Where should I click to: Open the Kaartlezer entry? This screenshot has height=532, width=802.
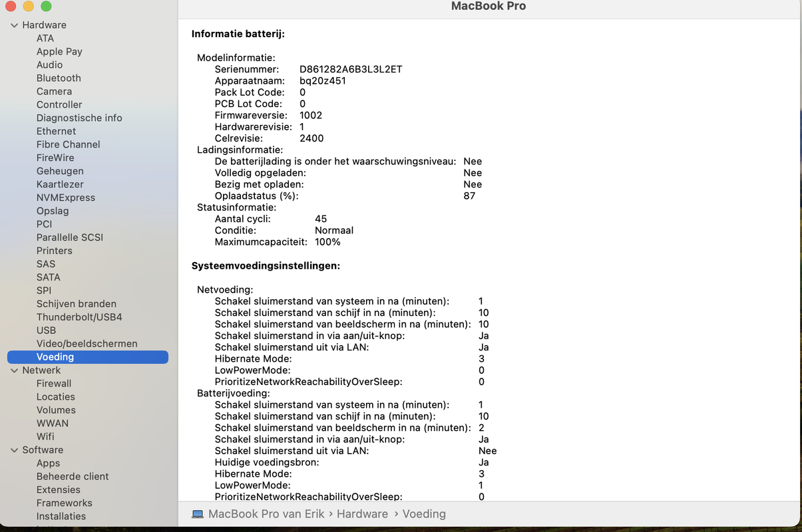click(61, 184)
